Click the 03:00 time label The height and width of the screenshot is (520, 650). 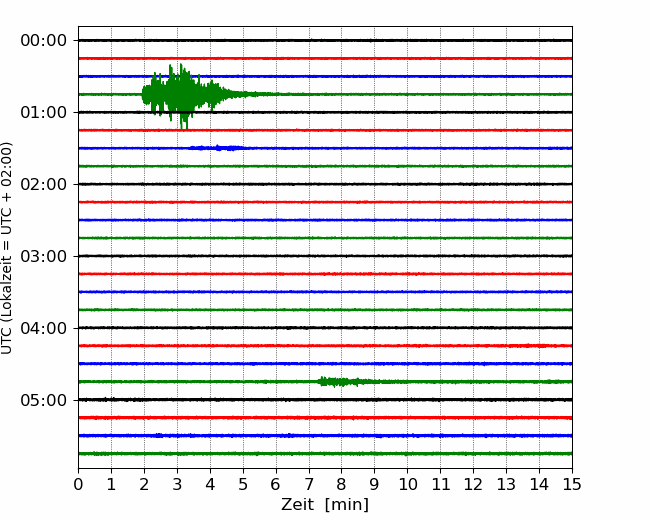pos(44,256)
